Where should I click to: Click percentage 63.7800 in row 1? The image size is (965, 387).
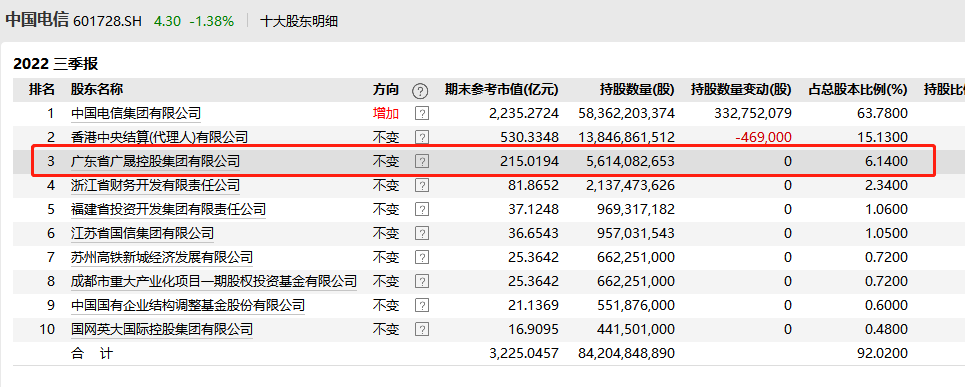click(x=884, y=113)
